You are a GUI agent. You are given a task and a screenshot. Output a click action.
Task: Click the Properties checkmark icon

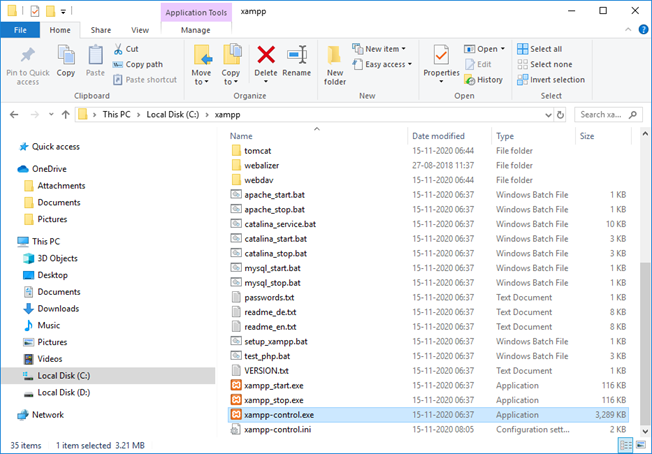(x=441, y=55)
